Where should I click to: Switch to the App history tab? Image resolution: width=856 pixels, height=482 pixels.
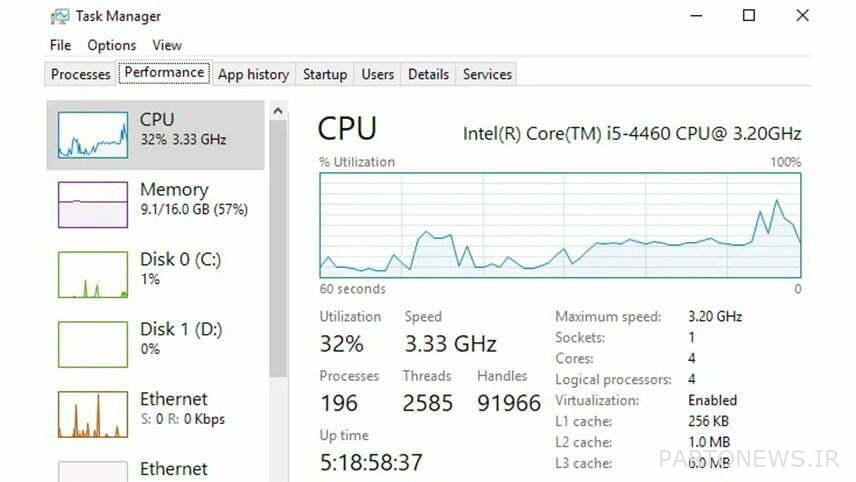coord(253,74)
